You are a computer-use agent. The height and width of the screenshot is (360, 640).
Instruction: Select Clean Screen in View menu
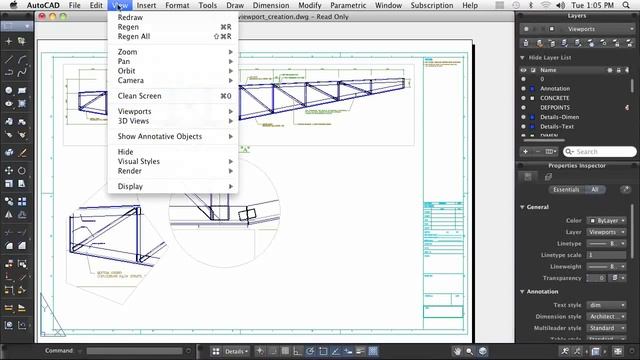click(x=173, y=96)
